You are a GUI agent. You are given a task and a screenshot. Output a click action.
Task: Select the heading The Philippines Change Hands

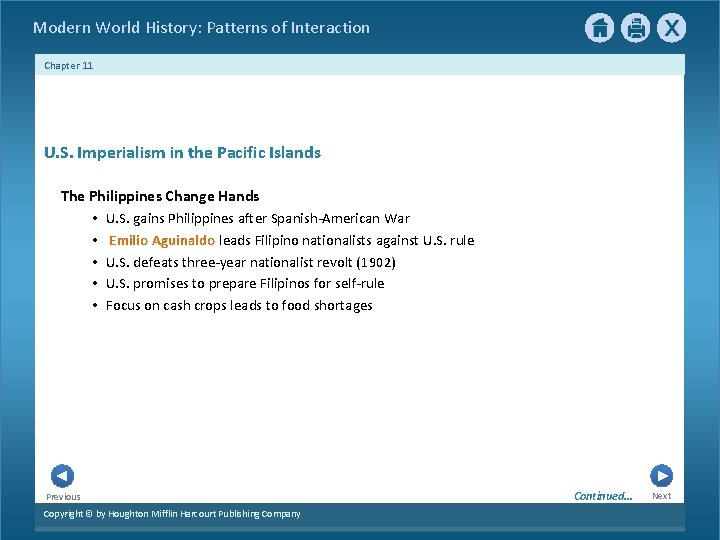click(160, 196)
